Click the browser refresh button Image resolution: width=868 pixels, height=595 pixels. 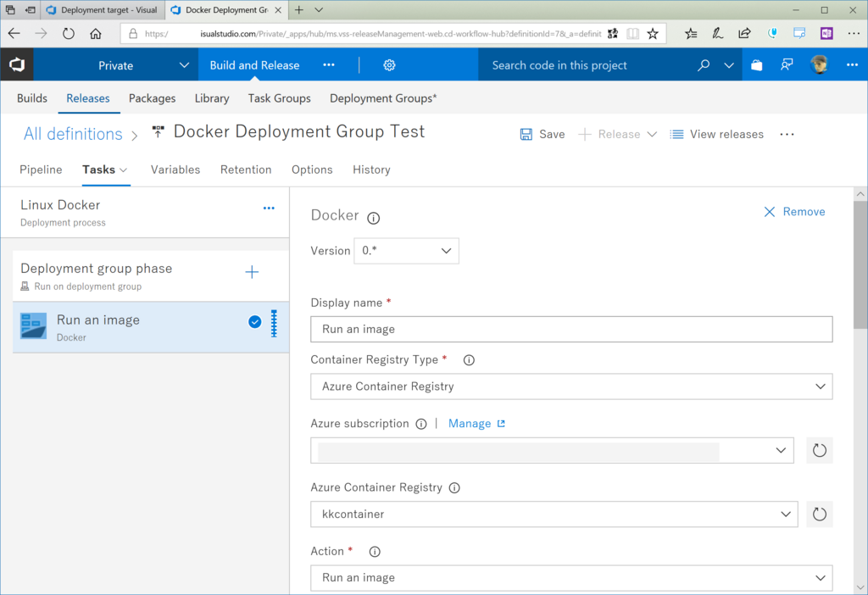(x=68, y=34)
